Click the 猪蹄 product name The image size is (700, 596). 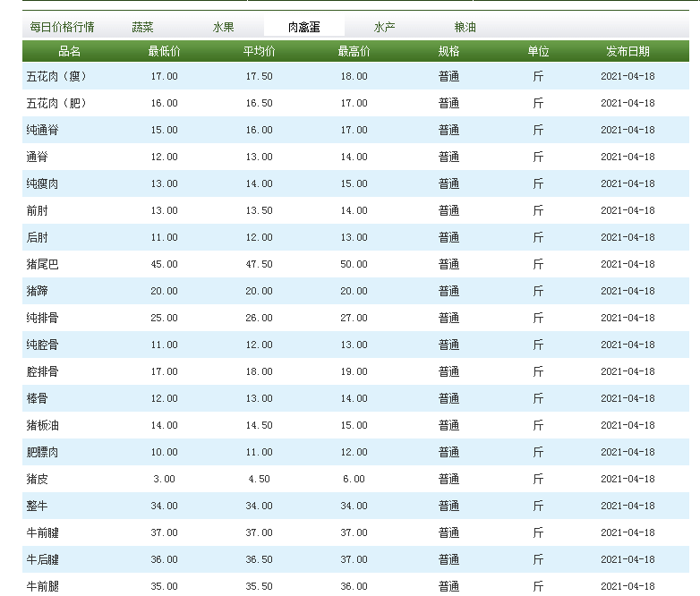(37, 291)
